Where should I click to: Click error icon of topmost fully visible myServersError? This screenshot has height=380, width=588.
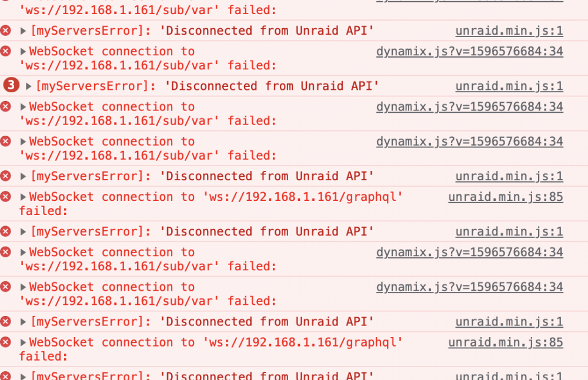coord(6,31)
